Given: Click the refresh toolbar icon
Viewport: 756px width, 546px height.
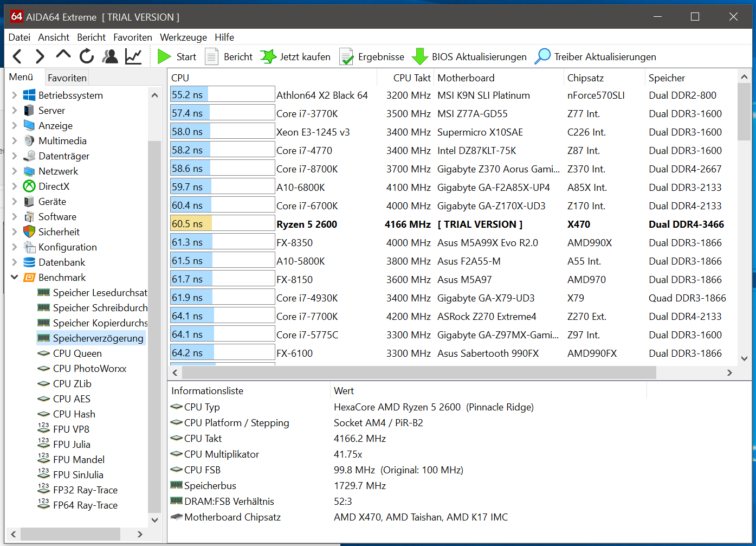Looking at the screenshot, I should click(x=87, y=56).
